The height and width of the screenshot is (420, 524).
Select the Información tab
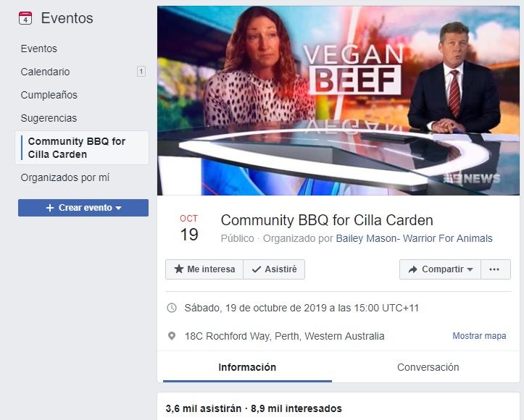click(x=247, y=367)
